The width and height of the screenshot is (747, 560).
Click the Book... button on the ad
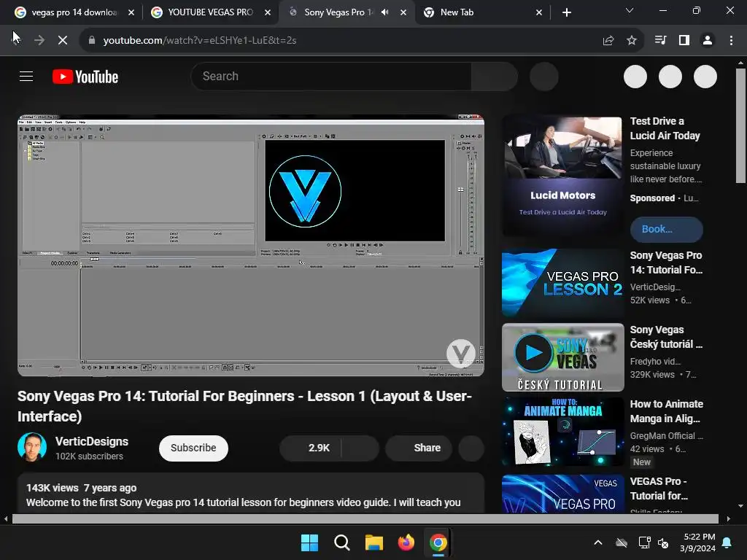click(x=667, y=230)
